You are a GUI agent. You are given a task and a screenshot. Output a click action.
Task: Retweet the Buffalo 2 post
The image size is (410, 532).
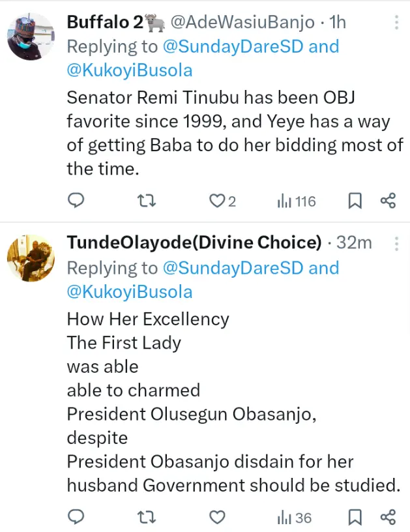148,201
